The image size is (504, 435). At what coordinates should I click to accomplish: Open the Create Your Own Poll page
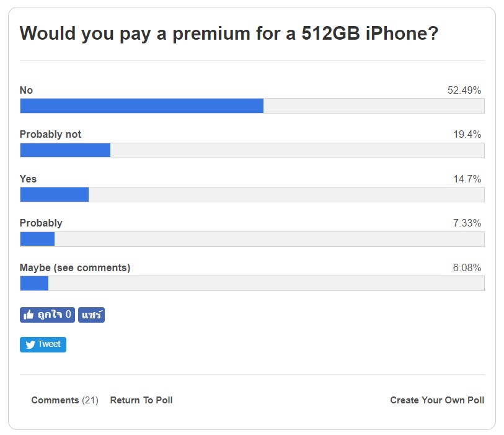coord(436,400)
